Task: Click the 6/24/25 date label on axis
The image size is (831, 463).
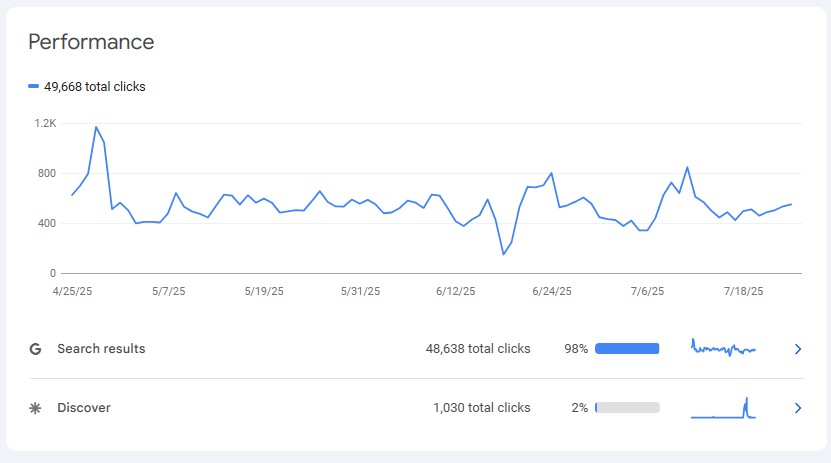Action: pyautogui.click(x=551, y=291)
